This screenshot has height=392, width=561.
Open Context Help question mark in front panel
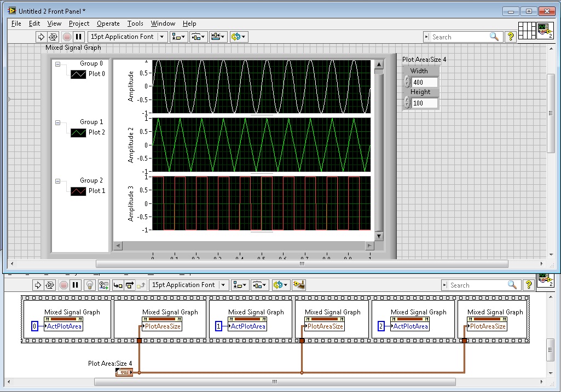coord(510,37)
